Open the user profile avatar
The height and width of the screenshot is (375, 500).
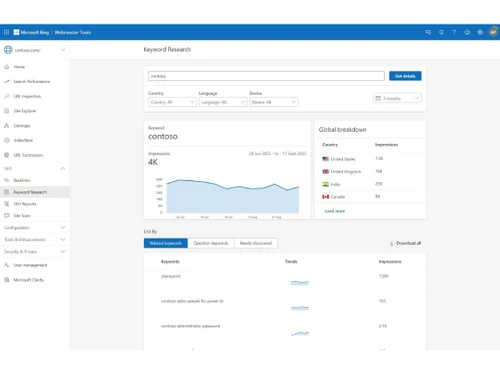pos(493,32)
